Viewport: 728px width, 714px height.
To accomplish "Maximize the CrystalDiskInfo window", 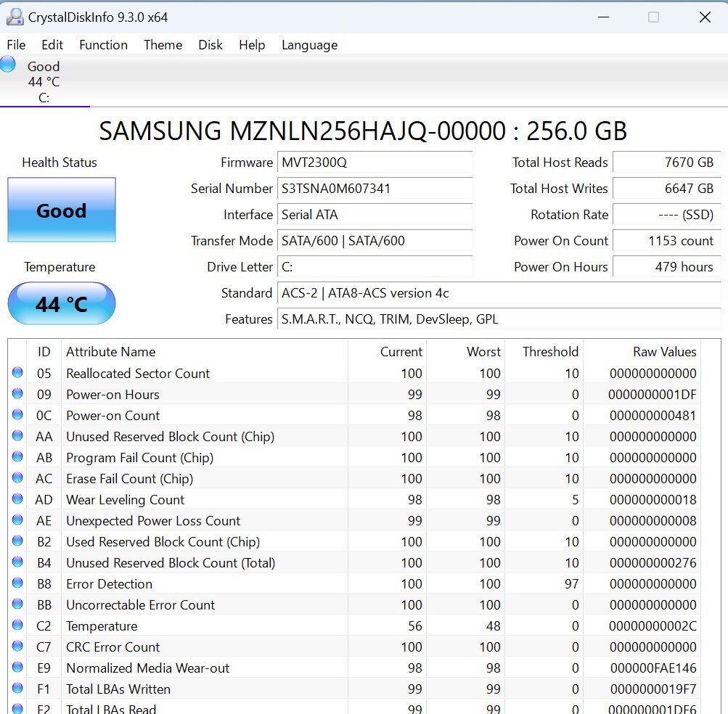I will [x=653, y=17].
